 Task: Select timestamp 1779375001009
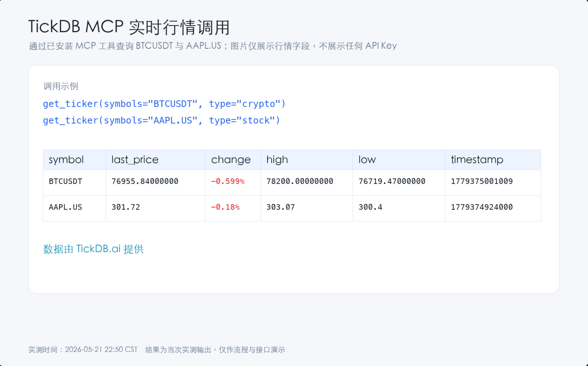[x=482, y=181]
